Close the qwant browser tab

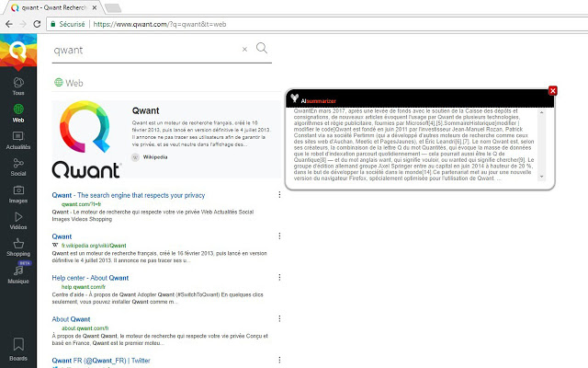coord(95,7)
